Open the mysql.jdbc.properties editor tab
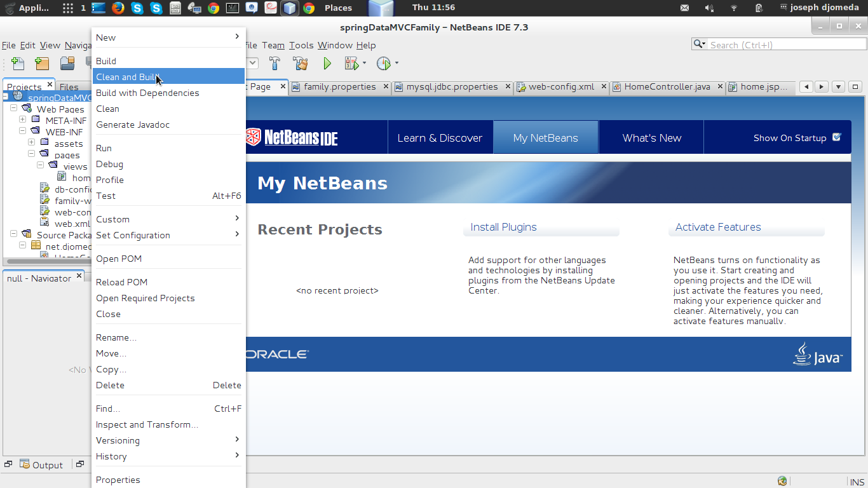Screen dimensions: 868x488 point(452,86)
